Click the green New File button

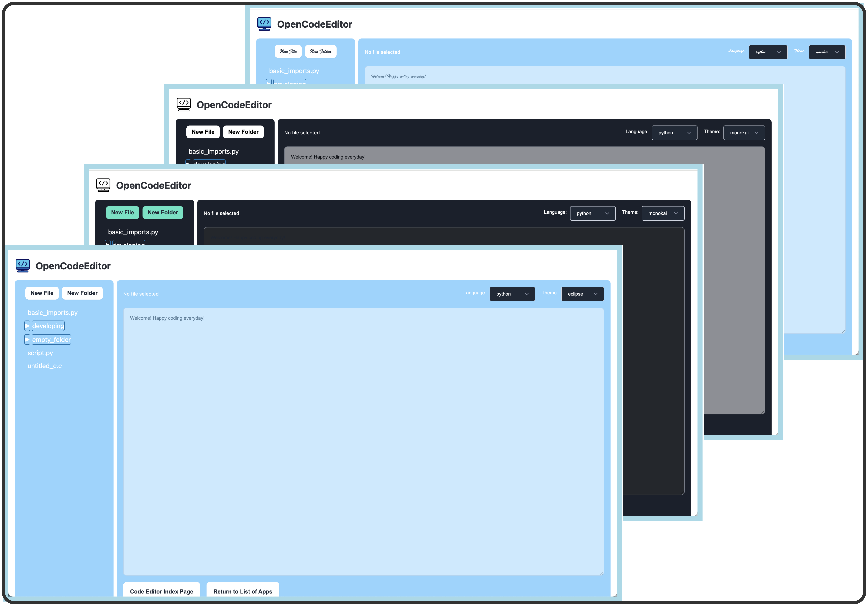[122, 213]
